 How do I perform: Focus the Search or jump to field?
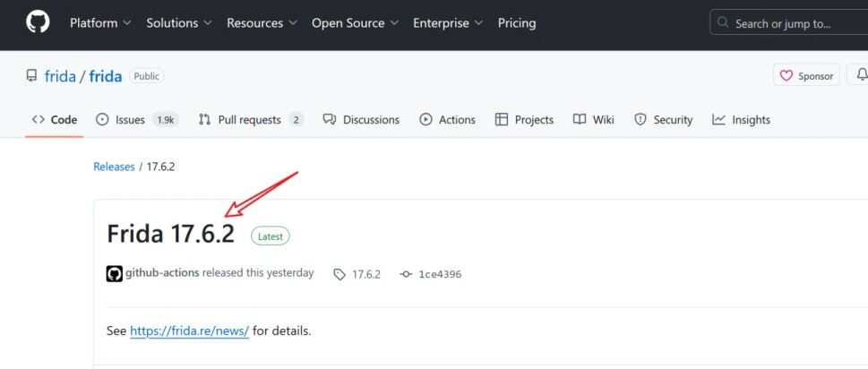point(789,23)
